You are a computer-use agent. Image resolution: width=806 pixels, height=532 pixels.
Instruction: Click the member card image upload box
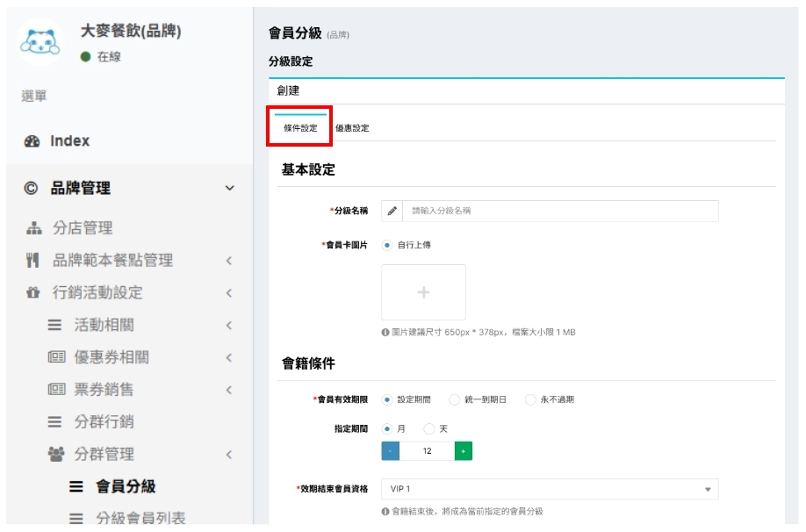[423, 292]
